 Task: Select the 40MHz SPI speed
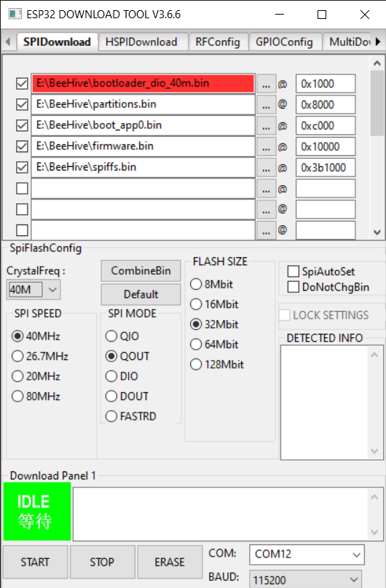click(17, 336)
